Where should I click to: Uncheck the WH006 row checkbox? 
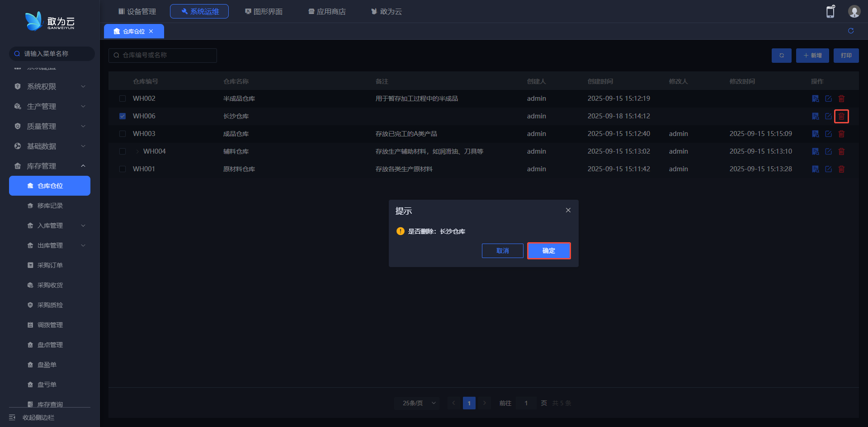(123, 116)
